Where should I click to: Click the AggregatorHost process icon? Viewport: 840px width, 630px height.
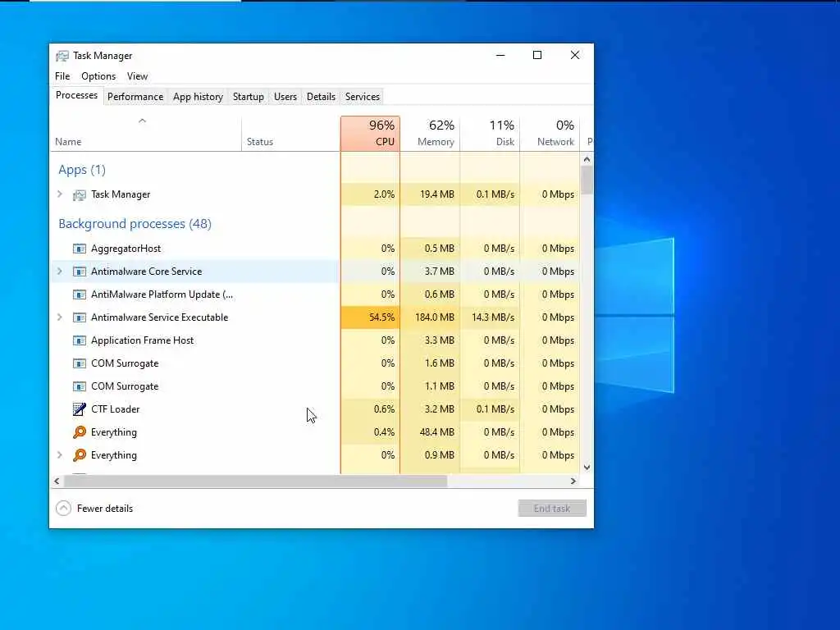80,249
